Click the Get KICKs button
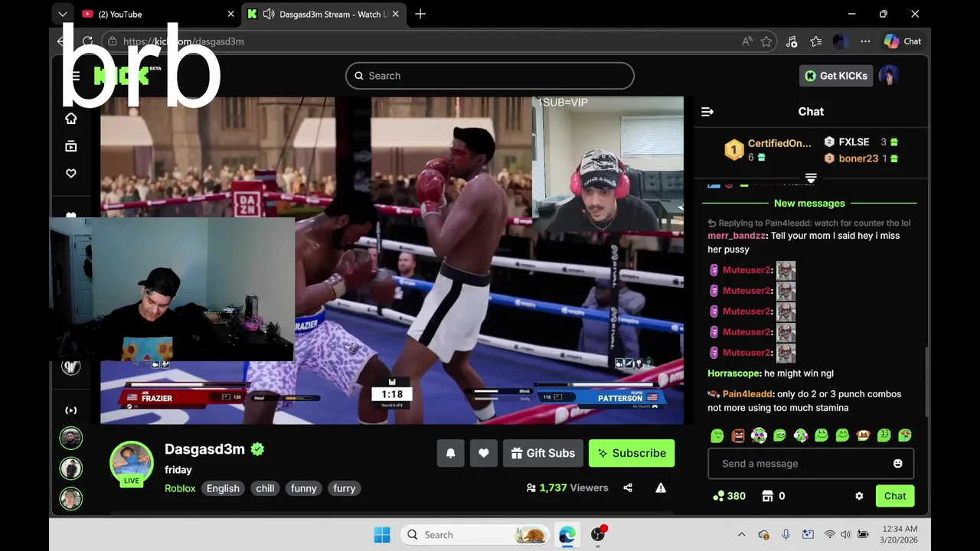 836,76
